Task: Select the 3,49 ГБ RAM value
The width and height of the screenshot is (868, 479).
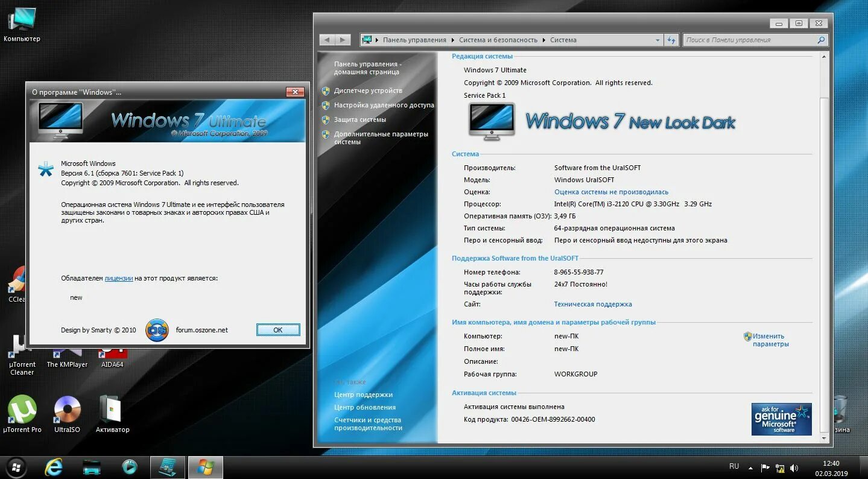Action: tap(565, 216)
